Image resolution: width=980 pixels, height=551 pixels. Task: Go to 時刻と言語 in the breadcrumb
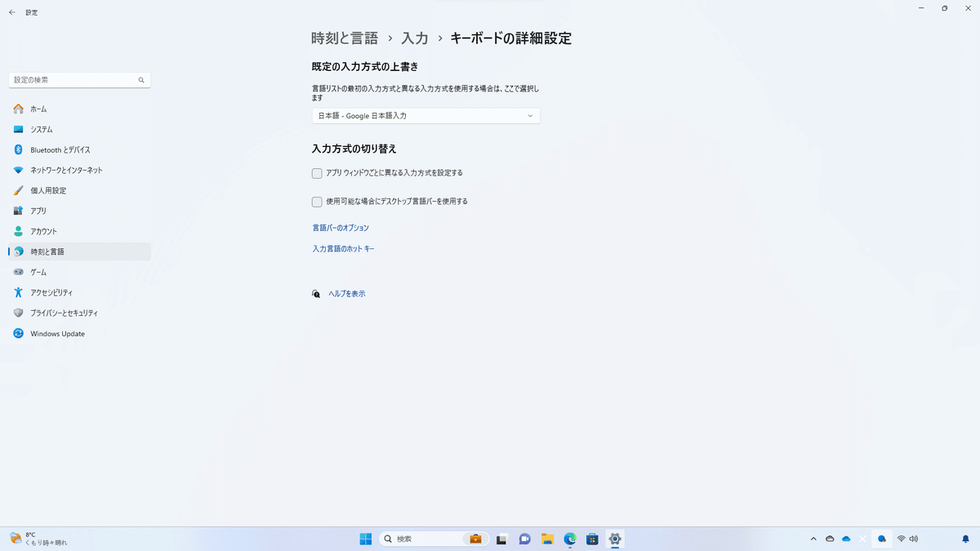pos(345,38)
